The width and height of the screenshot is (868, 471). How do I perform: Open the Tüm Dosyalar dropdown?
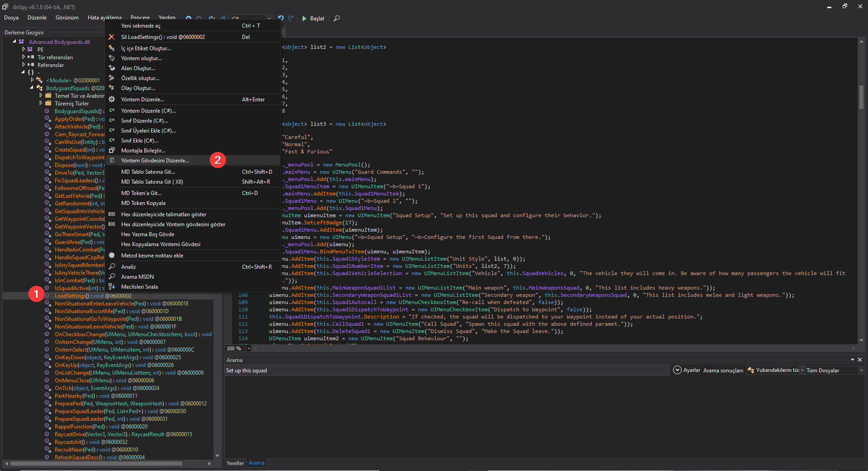point(861,371)
